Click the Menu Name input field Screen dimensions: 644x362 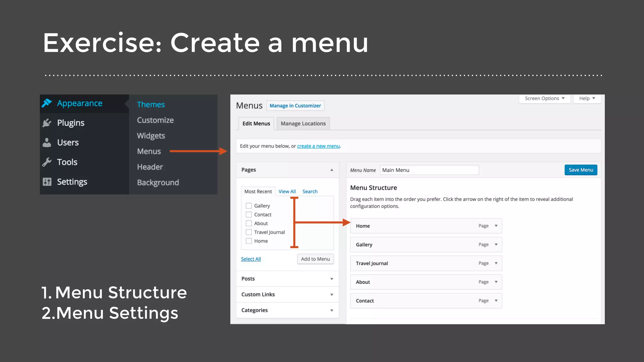click(429, 170)
